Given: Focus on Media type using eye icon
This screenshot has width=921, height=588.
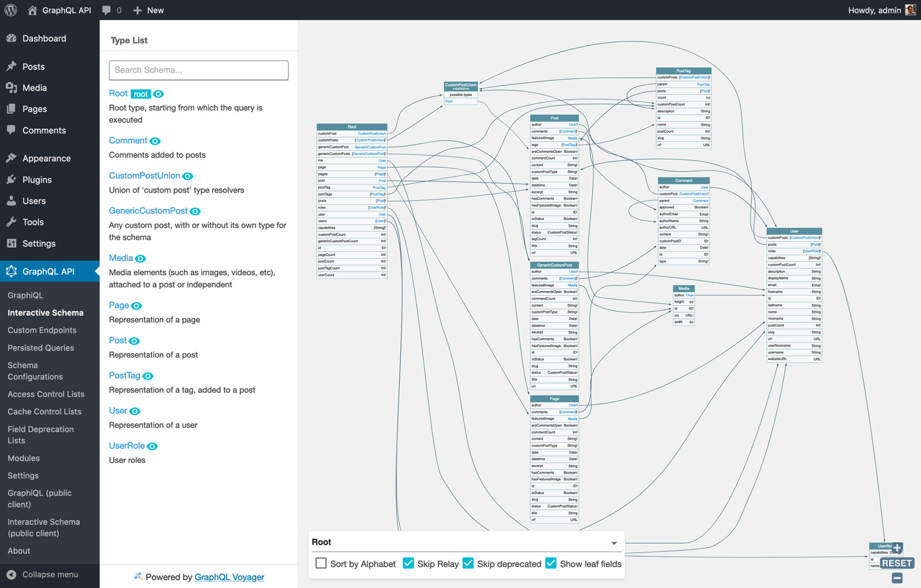Looking at the screenshot, I should click(141, 259).
